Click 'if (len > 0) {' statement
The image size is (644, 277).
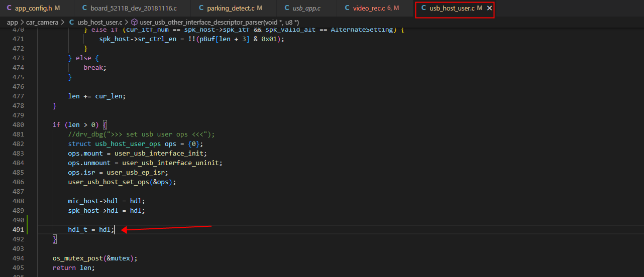(x=80, y=125)
